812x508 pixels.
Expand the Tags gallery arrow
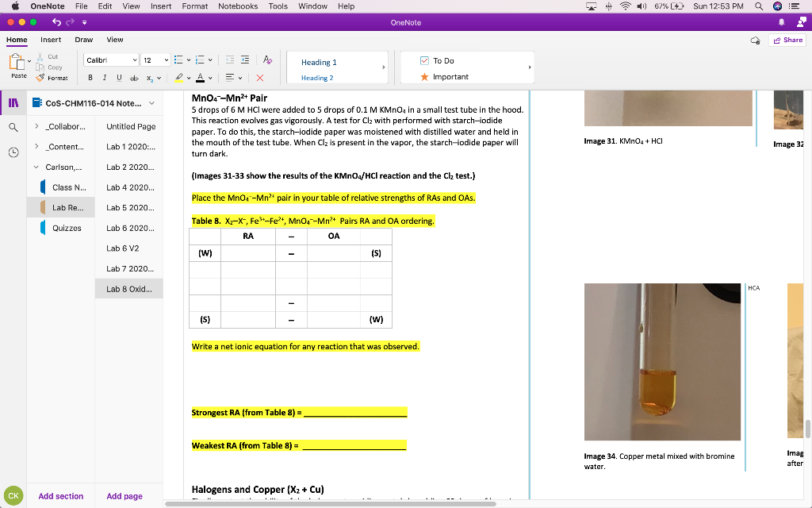coord(529,67)
